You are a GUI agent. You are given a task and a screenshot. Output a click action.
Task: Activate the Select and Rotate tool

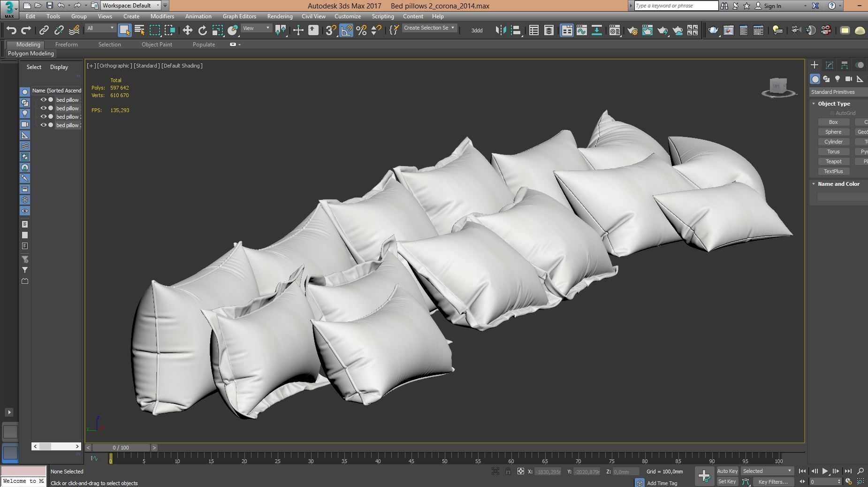(202, 30)
